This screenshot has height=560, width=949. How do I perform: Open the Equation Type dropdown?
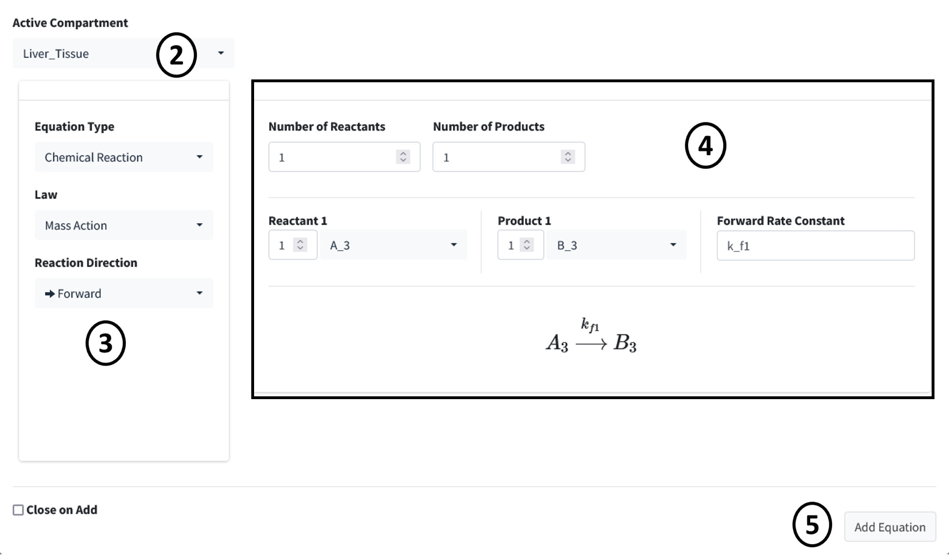click(124, 157)
